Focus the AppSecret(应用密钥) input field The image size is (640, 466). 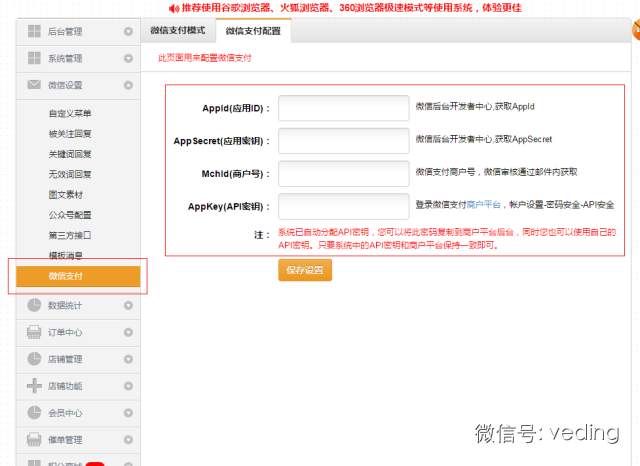(x=344, y=141)
